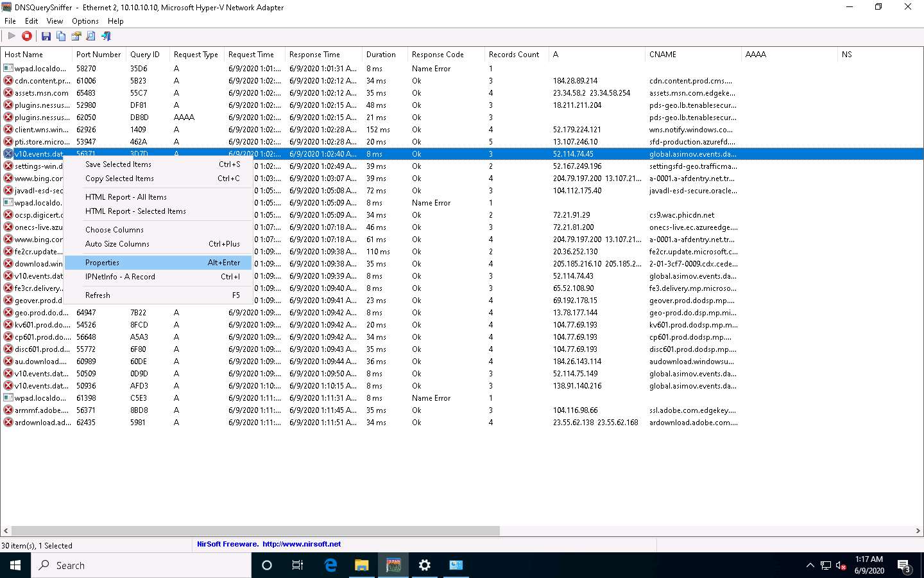Click the red icon beside ardownload.ad row

8,422
